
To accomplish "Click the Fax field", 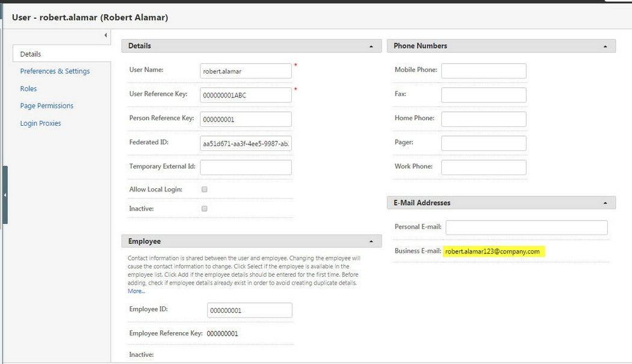I will [484, 95].
